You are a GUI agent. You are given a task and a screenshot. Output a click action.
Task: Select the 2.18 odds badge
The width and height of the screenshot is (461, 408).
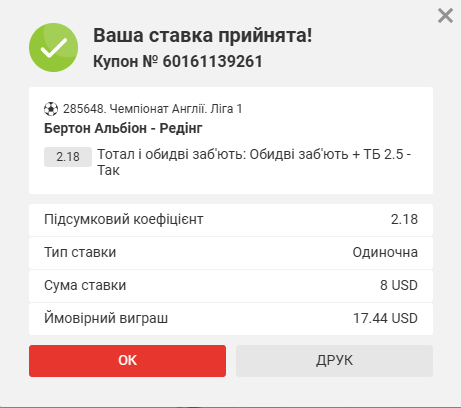pyautogui.click(x=68, y=157)
